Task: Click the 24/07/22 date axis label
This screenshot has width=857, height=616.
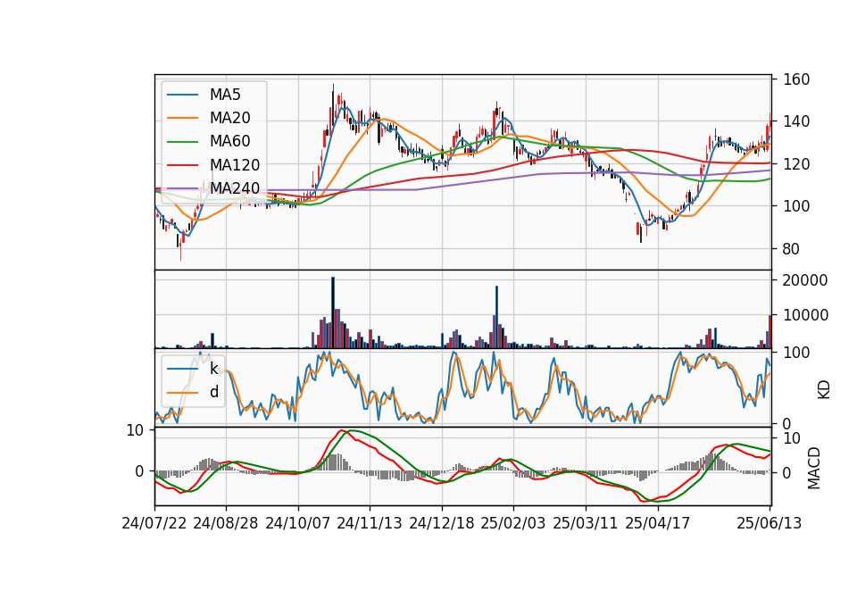Action: (x=154, y=523)
